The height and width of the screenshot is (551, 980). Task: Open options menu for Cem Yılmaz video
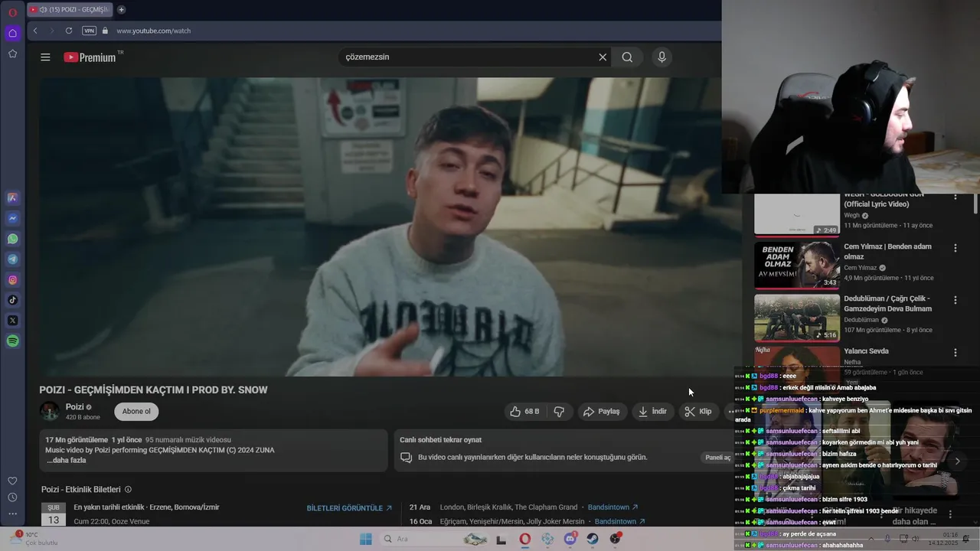[x=955, y=248]
